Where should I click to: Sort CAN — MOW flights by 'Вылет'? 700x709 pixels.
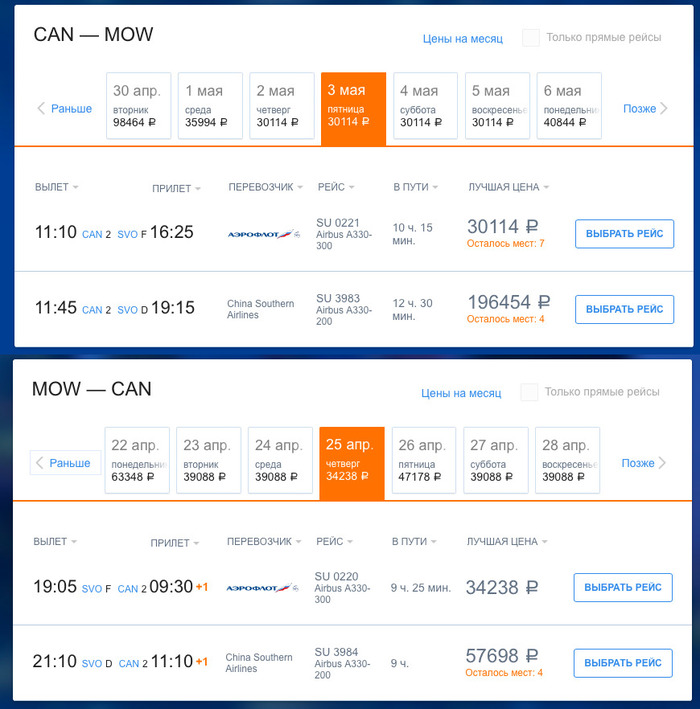(56, 187)
